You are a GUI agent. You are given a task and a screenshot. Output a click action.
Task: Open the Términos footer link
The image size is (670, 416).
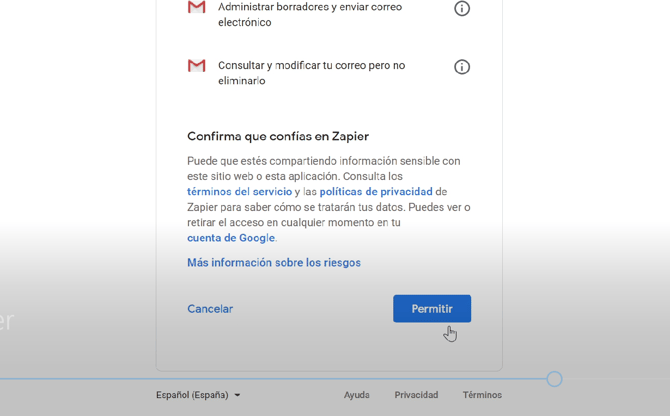pos(482,395)
